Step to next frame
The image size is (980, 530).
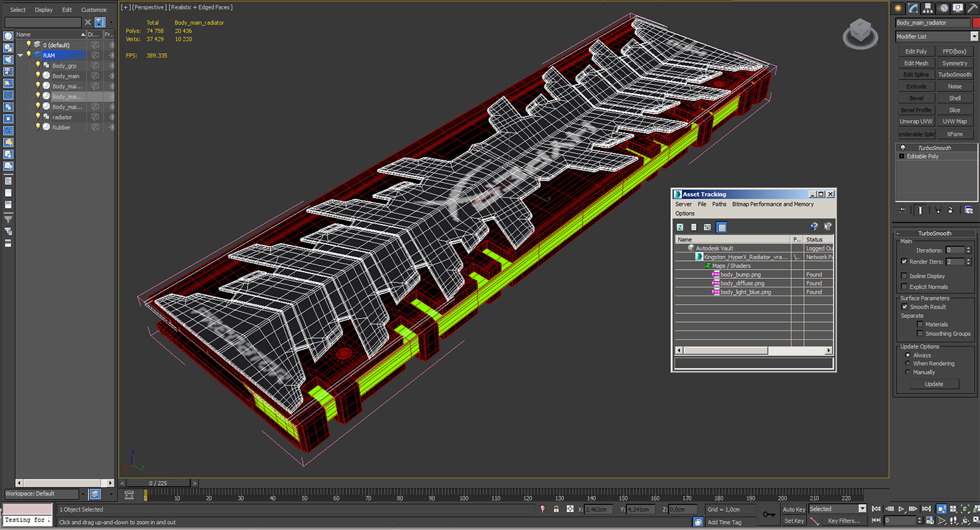tap(914, 509)
